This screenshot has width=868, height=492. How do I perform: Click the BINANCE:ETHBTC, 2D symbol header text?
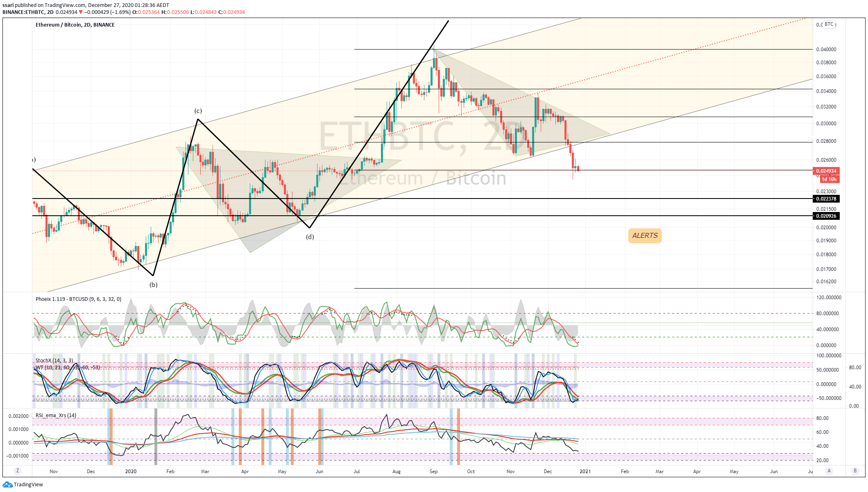pos(28,12)
